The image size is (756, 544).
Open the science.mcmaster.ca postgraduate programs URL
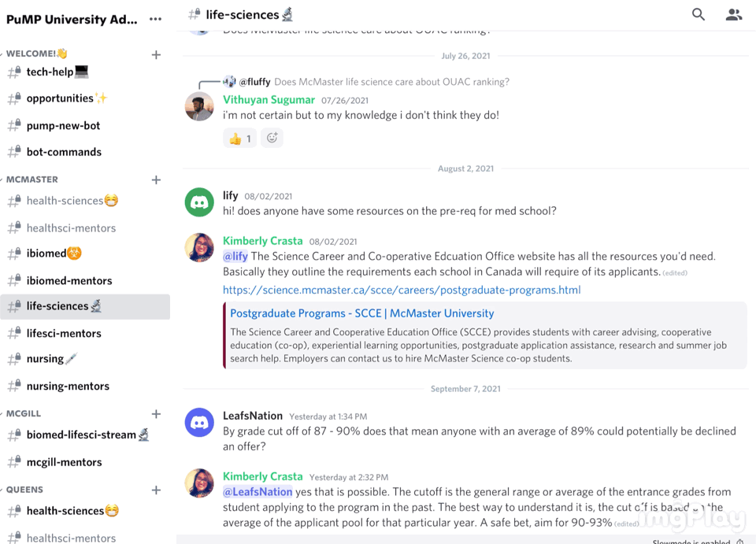pos(402,290)
